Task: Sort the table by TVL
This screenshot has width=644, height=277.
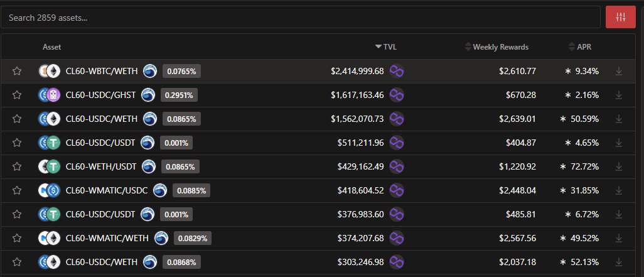Action: click(386, 47)
